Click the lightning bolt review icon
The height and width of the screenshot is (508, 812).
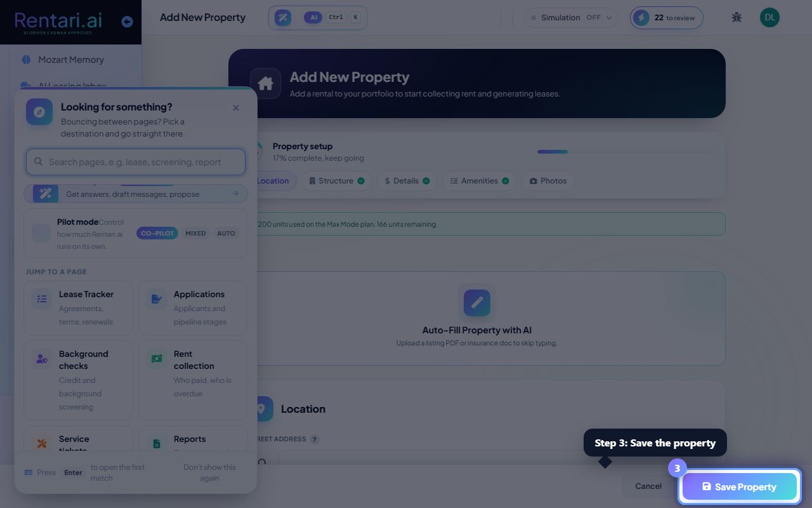[x=641, y=18]
